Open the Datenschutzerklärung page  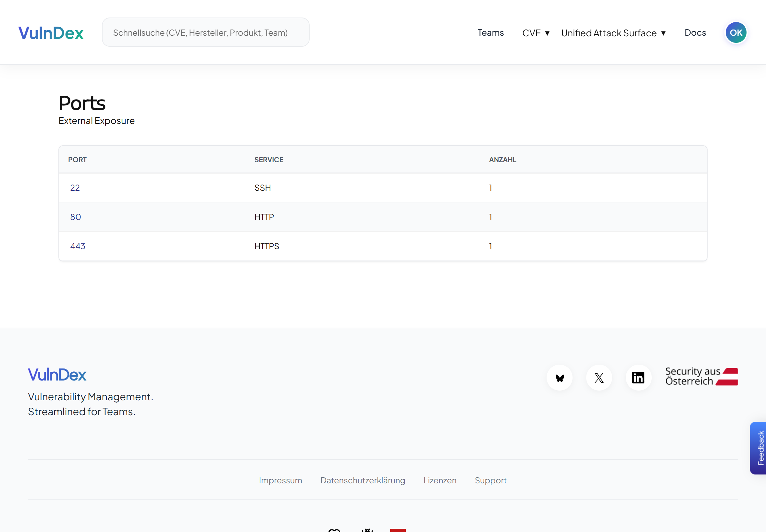pyautogui.click(x=363, y=480)
